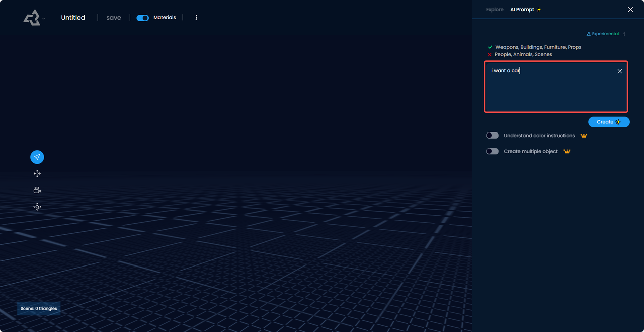
Task: Click in the prompt text field
Action: coord(556,87)
